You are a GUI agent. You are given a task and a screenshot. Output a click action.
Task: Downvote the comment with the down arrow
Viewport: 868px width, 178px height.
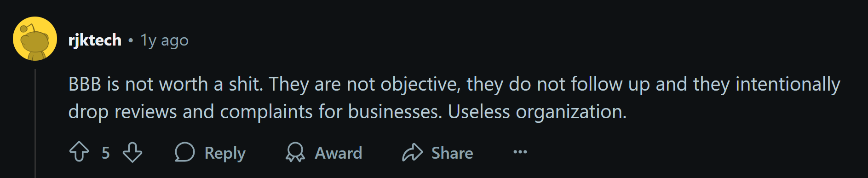click(x=132, y=152)
